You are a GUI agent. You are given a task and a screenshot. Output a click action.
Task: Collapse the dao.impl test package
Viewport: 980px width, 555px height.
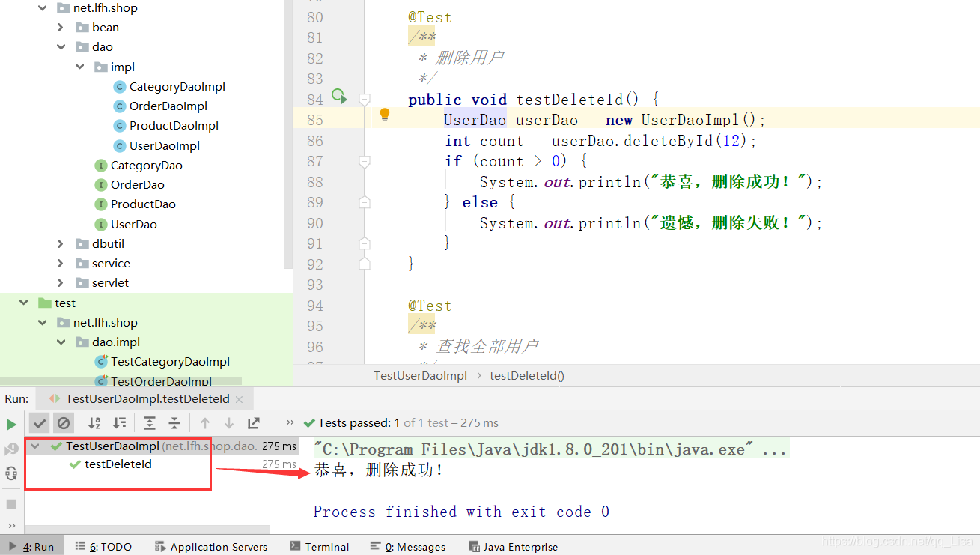(61, 342)
